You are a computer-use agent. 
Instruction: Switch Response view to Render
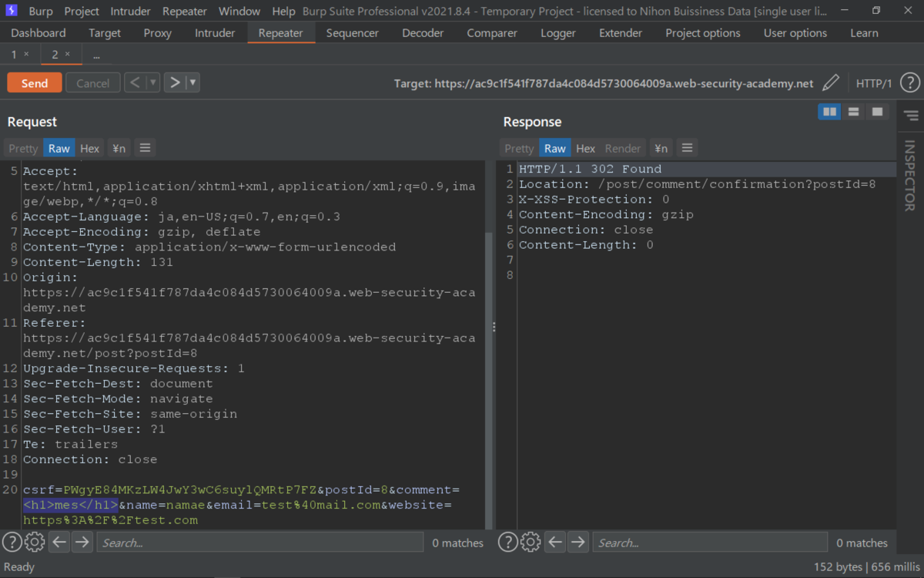click(x=623, y=148)
